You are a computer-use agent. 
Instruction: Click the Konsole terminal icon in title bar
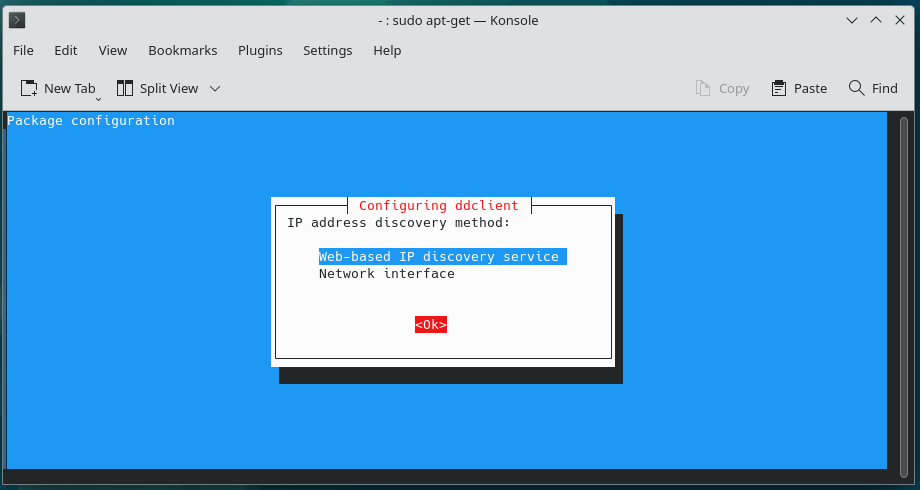17,21
